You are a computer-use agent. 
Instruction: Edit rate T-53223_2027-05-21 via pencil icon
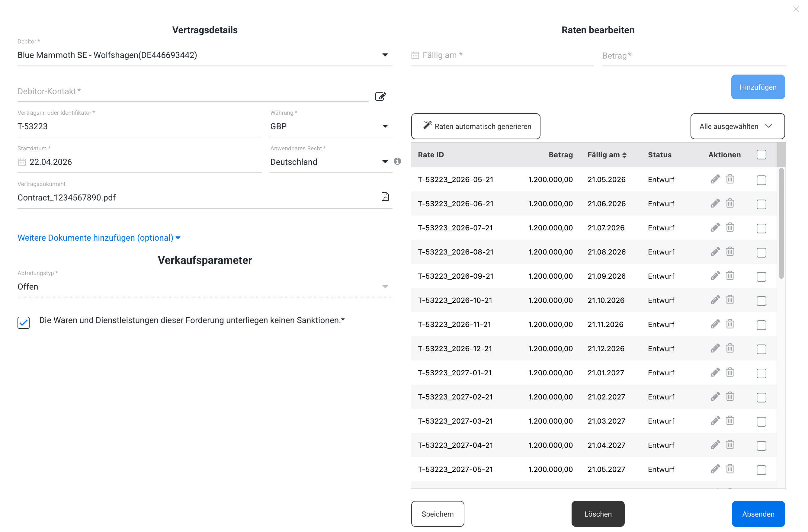(715, 469)
